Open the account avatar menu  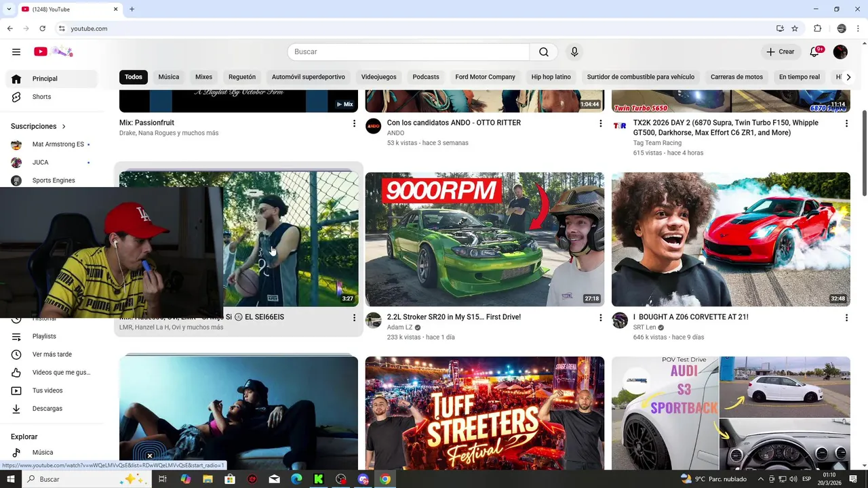pos(840,52)
